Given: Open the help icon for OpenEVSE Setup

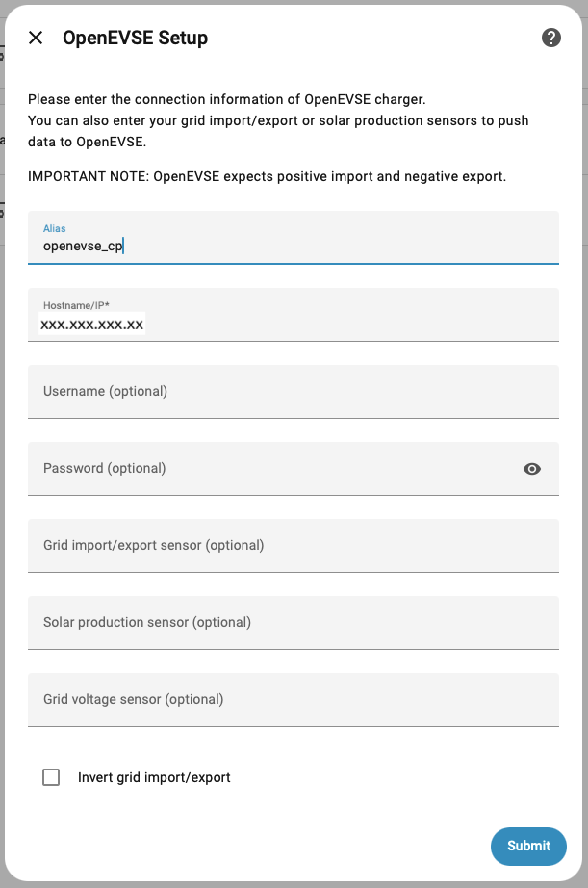Looking at the screenshot, I should (551, 38).
